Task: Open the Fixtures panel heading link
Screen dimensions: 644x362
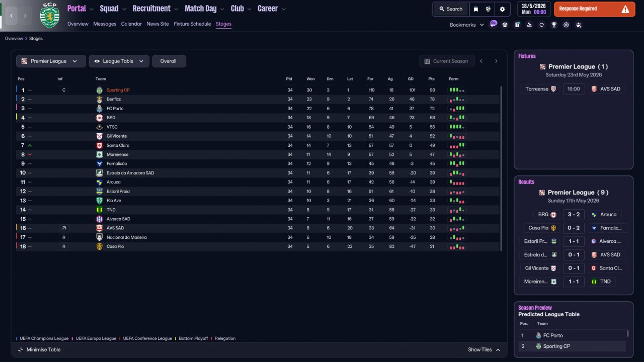Action: coord(527,56)
